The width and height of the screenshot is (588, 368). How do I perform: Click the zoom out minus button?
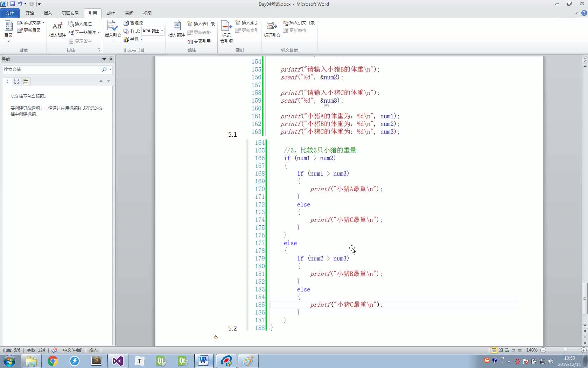click(x=543, y=350)
